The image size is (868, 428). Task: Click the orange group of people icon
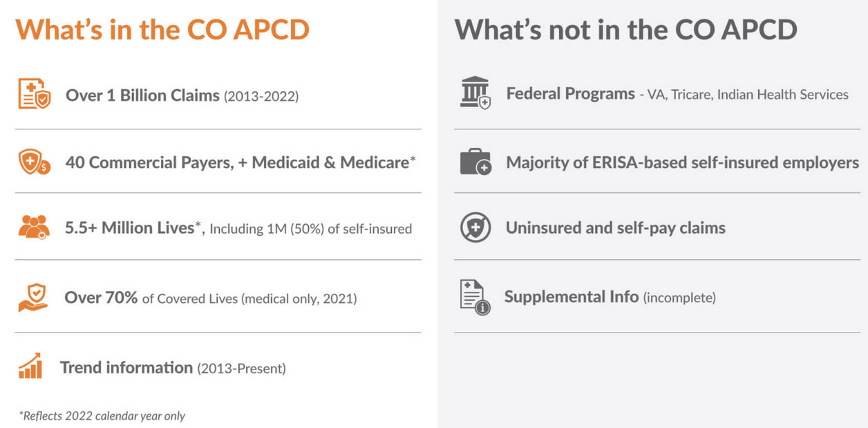point(34,227)
